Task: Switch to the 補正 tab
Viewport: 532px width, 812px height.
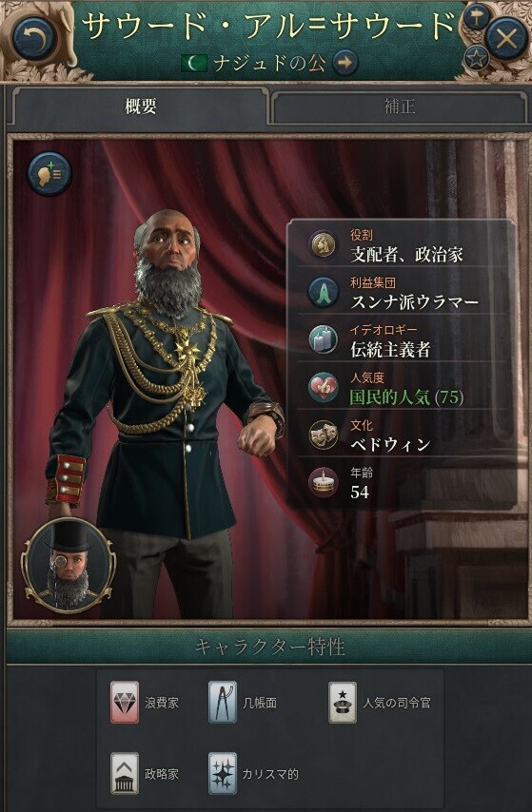Action: (x=399, y=106)
